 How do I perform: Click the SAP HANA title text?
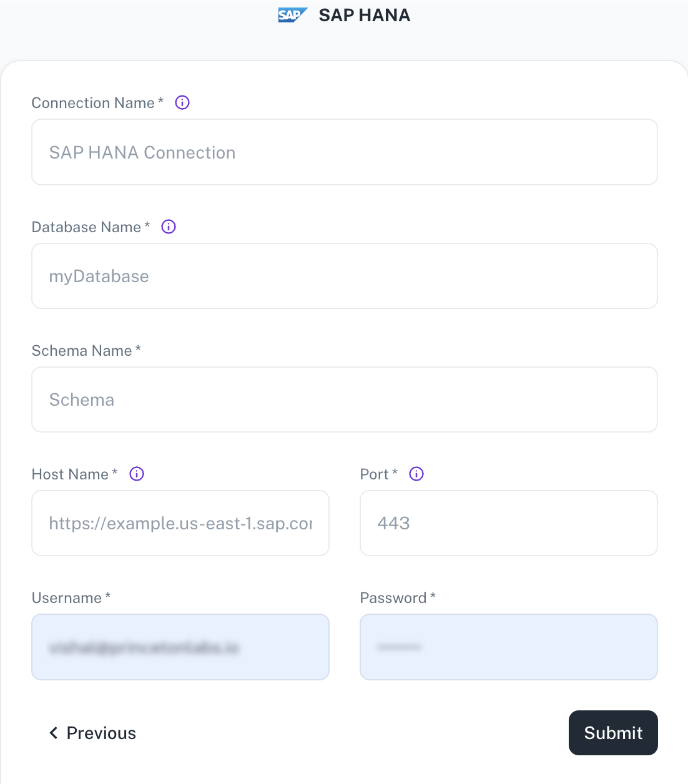point(365,15)
